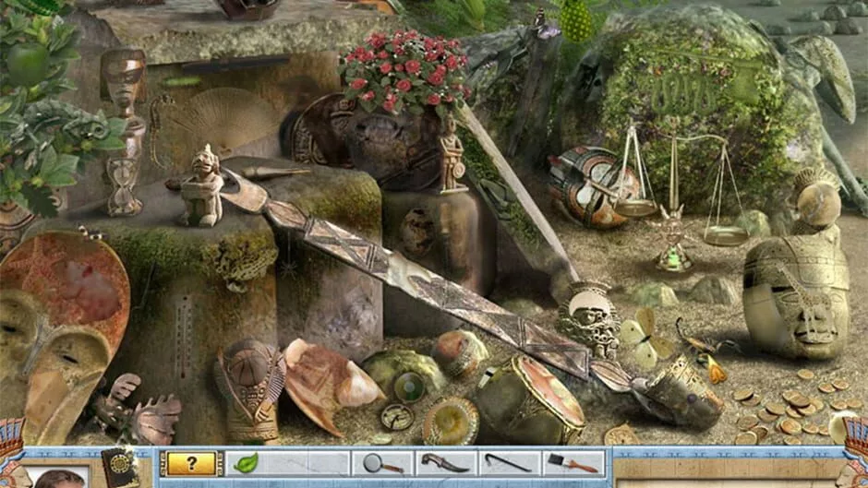The width and height of the screenshot is (868, 488).
Task: Pick the magnifying glass in the inventory bar
Action: tap(382, 464)
